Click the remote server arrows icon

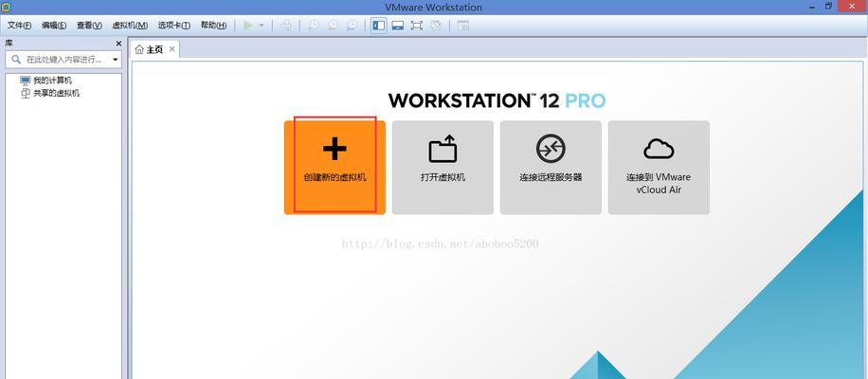(x=551, y=148)
